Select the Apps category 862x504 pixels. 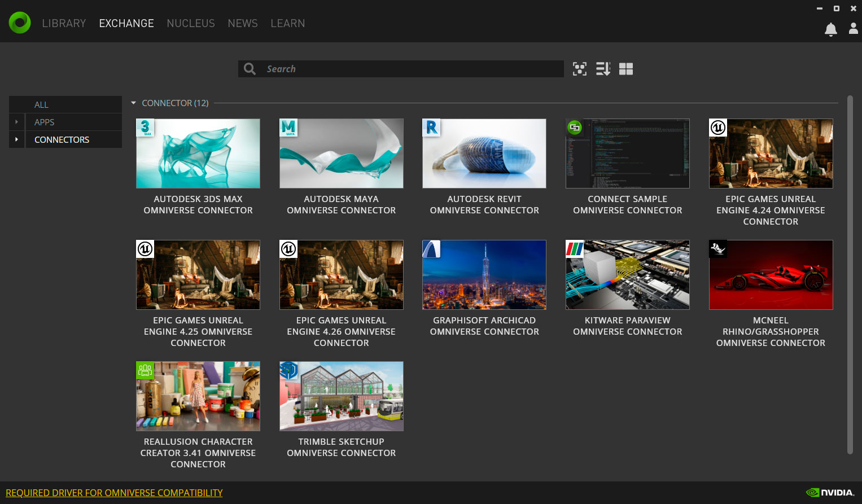[x=74, y=122]
